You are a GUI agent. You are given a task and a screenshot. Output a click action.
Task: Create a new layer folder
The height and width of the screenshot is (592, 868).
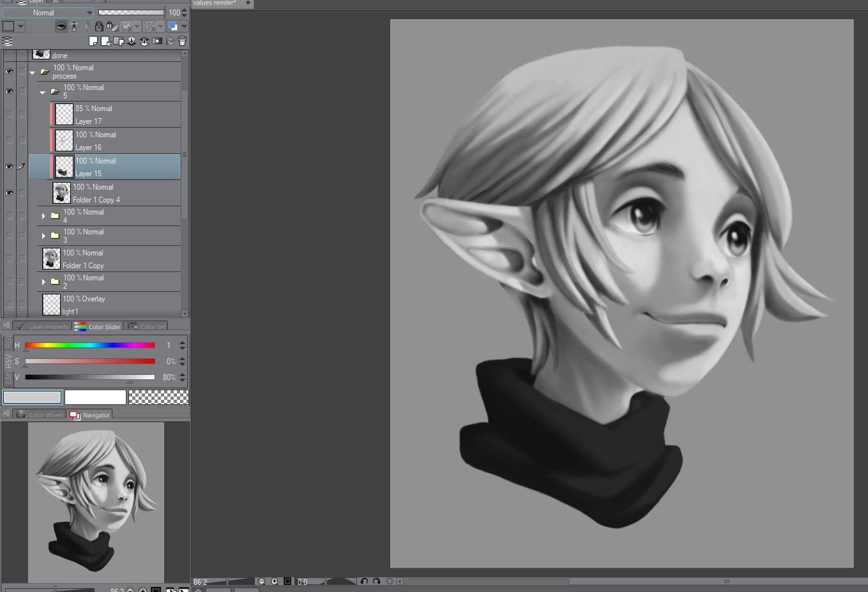(x=119, y=42)
